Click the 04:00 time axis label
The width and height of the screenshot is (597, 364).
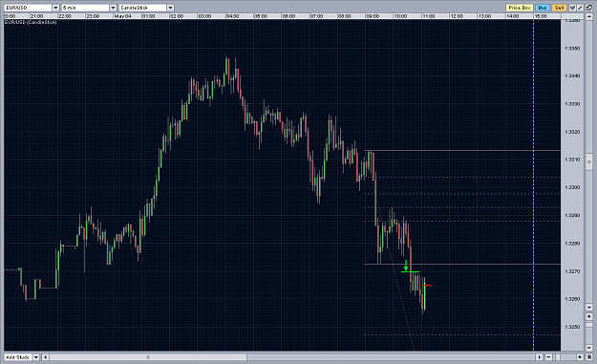pos(232,16)
